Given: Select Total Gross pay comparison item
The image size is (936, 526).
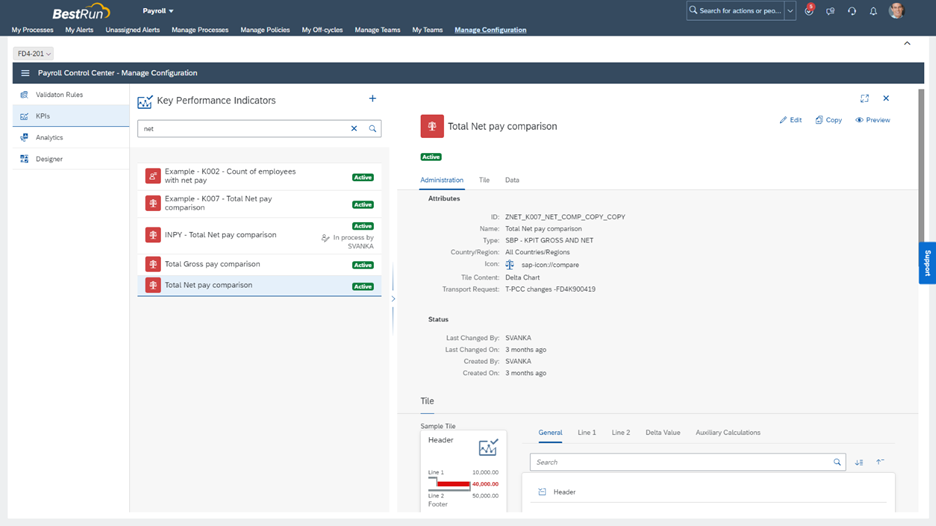Looking at the screenshot, I should click(212, 264).
